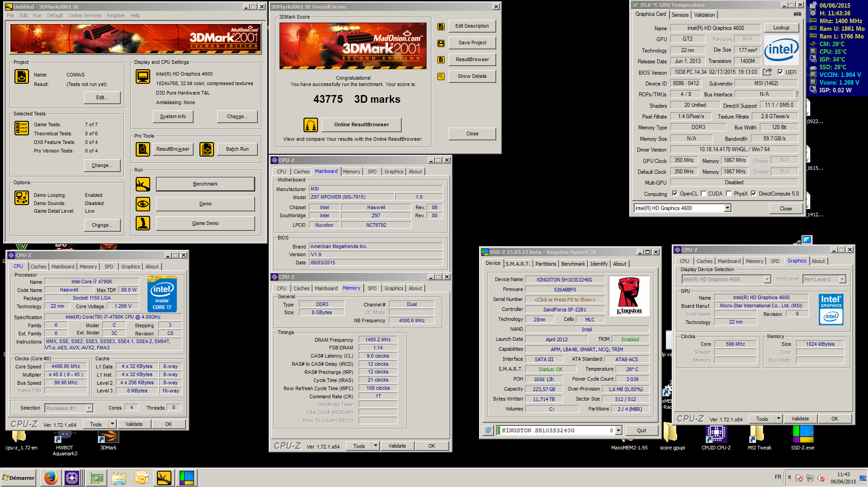
Task: Click the eye Demo icon in the Run section
Action: (x=143, y=204)
